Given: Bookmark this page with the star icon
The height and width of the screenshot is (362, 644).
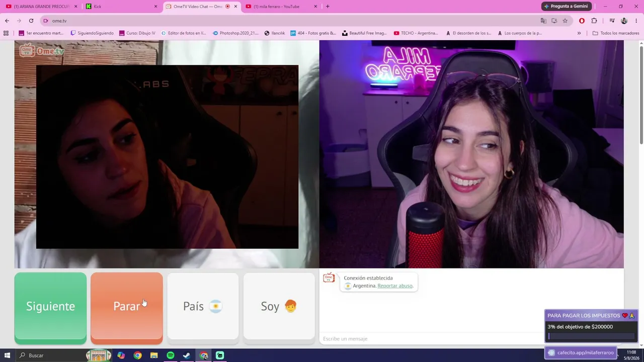Looking at the screenshot, I should click(565, 21).
